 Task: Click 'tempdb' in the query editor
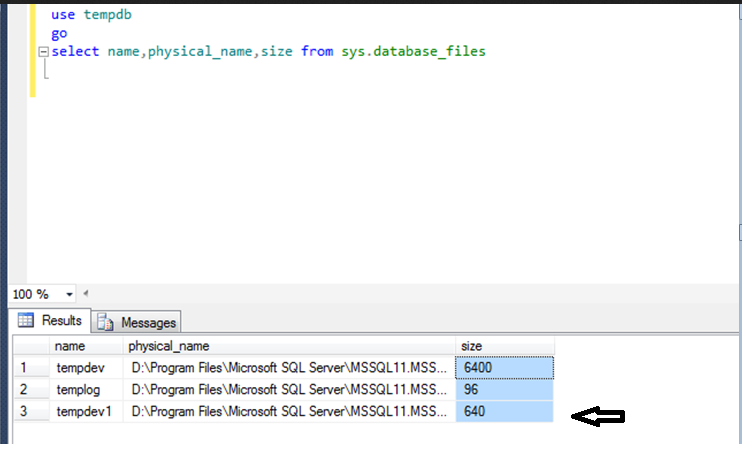coord(107,15)
